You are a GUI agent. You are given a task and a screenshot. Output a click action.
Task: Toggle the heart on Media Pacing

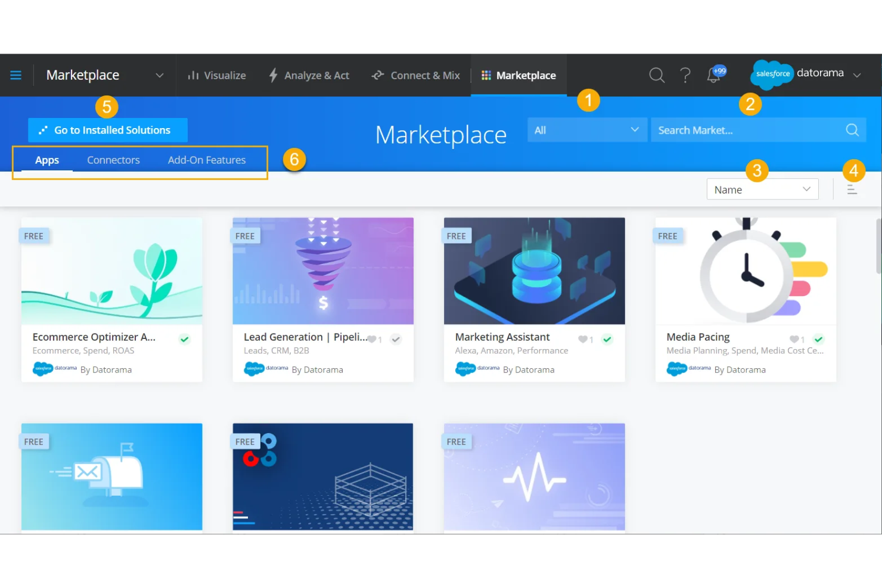pos(794,339)
